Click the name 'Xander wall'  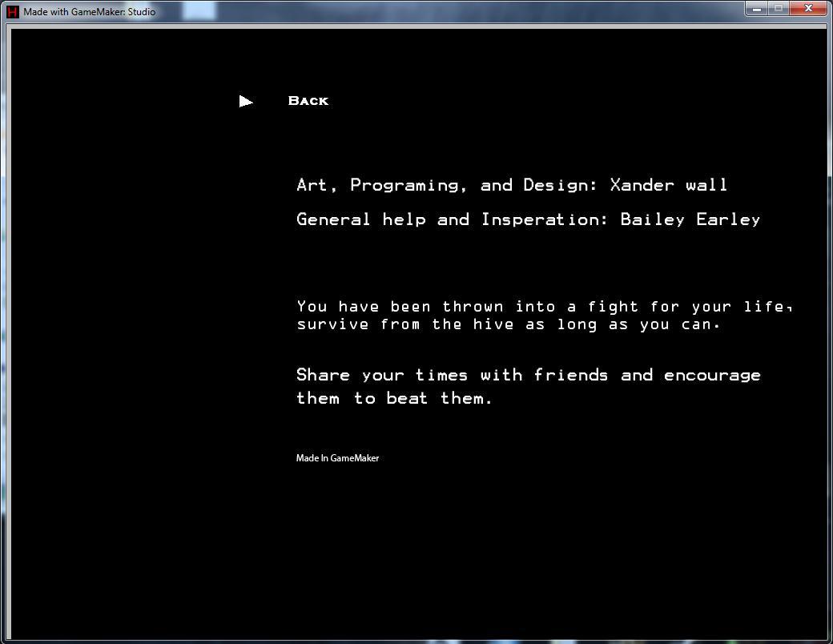point(669,185)
